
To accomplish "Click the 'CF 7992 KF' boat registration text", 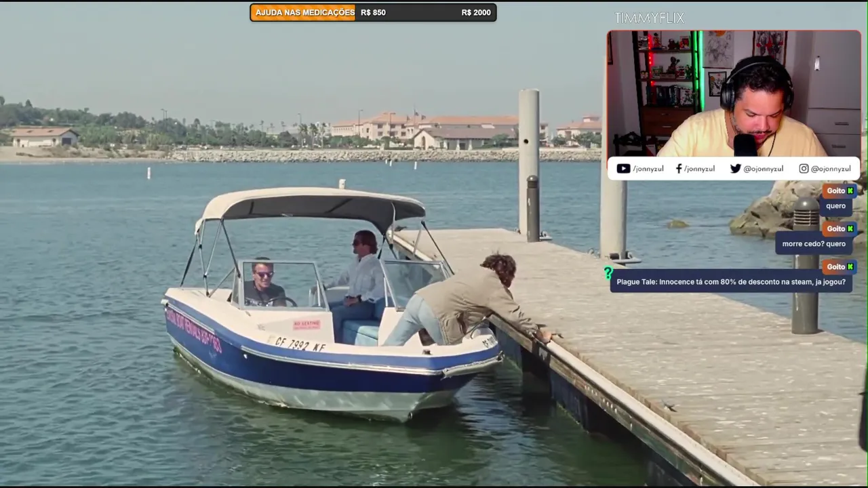I will pos(300,345).
